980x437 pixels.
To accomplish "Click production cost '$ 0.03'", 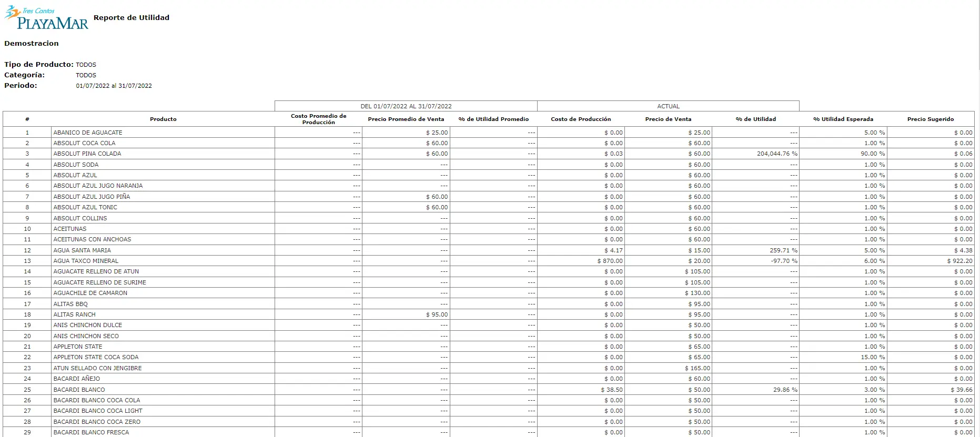I will click(x=613, y=154).
